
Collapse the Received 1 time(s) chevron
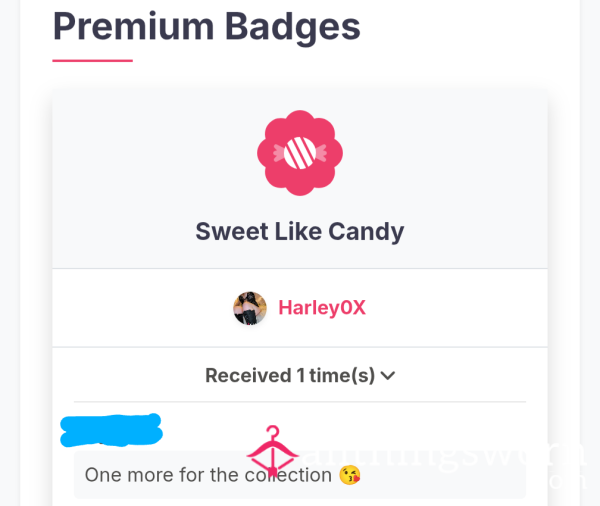[388, 376]
